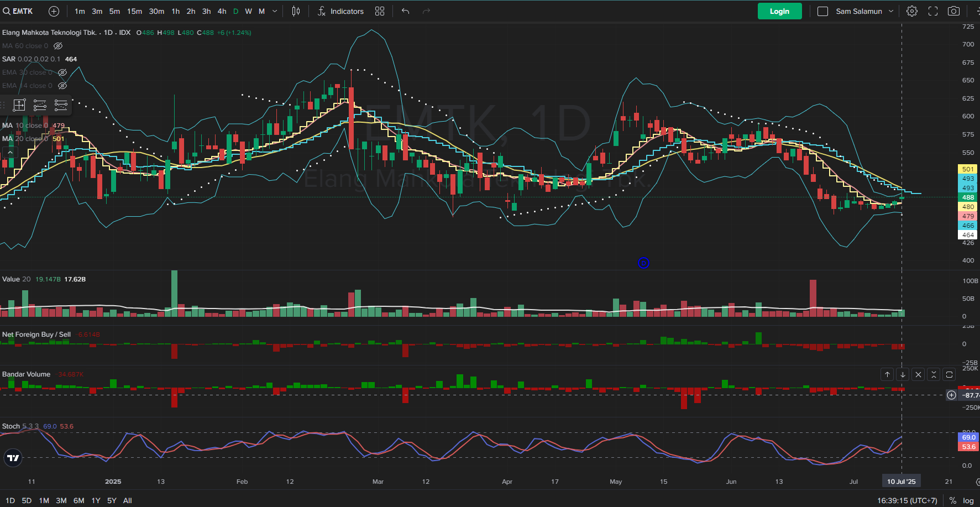
Task: Select the 5m timeframe
Action: click(114, 11)
